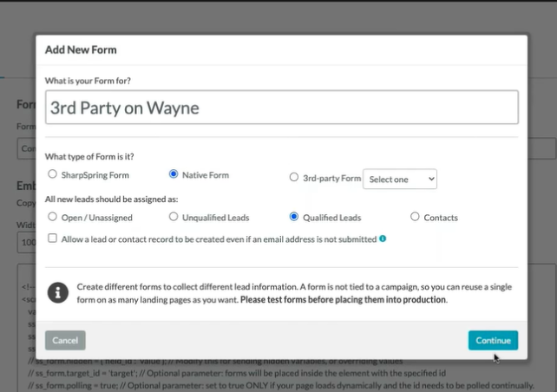557x392 pixels.
Task: Select the Contacts radio button
Action: coord(415,217)
